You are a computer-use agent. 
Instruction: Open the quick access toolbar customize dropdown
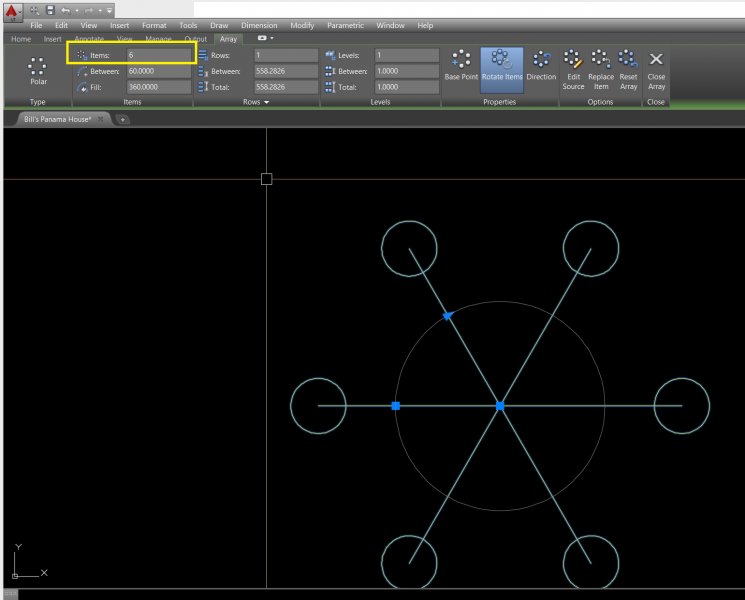coord(109,10)
